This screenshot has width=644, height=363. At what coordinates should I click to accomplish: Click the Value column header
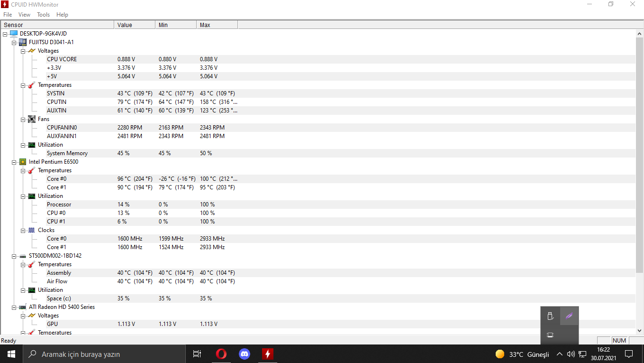[135, 25]
